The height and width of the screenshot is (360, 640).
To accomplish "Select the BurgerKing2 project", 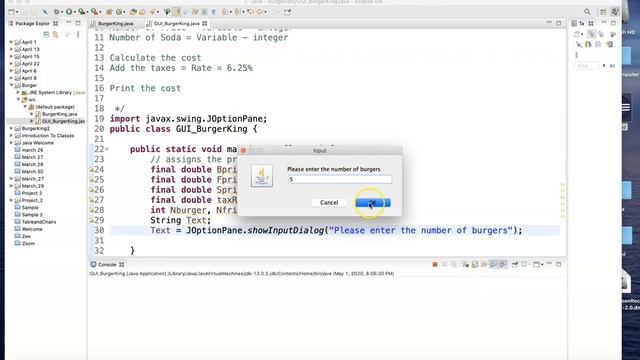I will tap(35, 129).
